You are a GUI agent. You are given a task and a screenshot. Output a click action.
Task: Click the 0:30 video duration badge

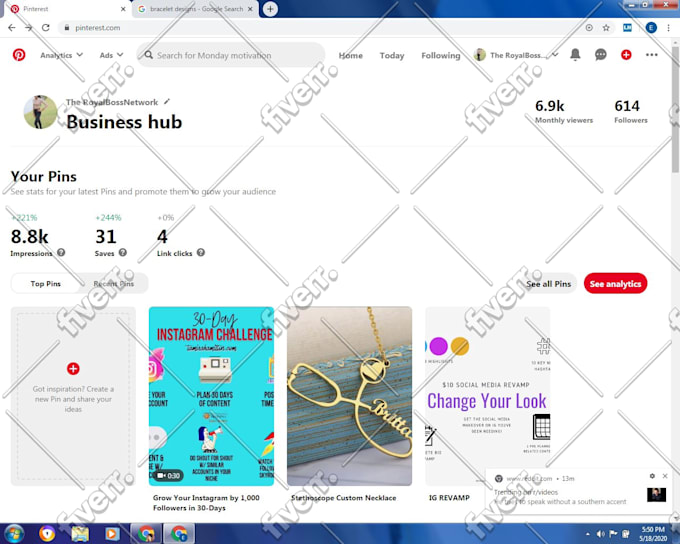[168, 476]
